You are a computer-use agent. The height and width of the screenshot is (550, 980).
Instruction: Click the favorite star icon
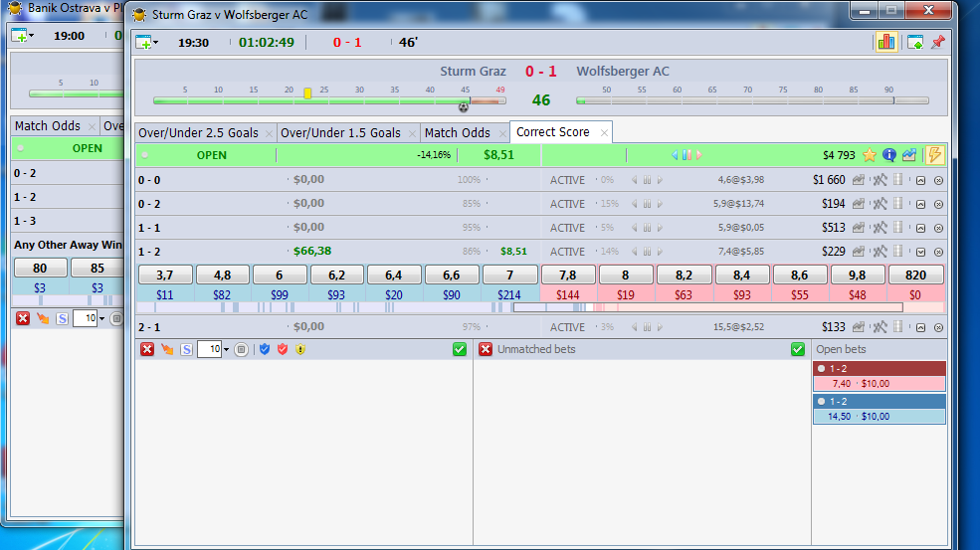pyautogui.click(x=870, y=155)
